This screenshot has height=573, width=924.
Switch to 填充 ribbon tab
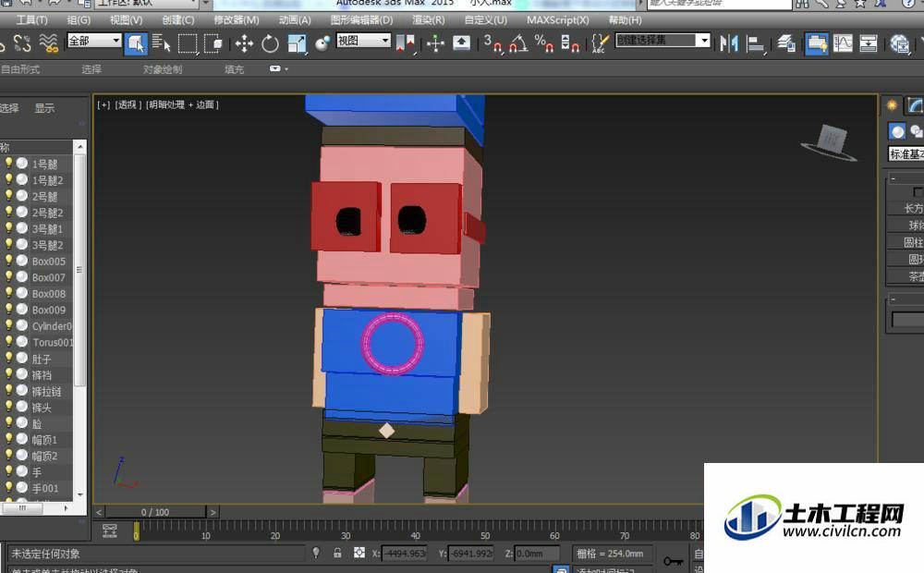[234, 69]
